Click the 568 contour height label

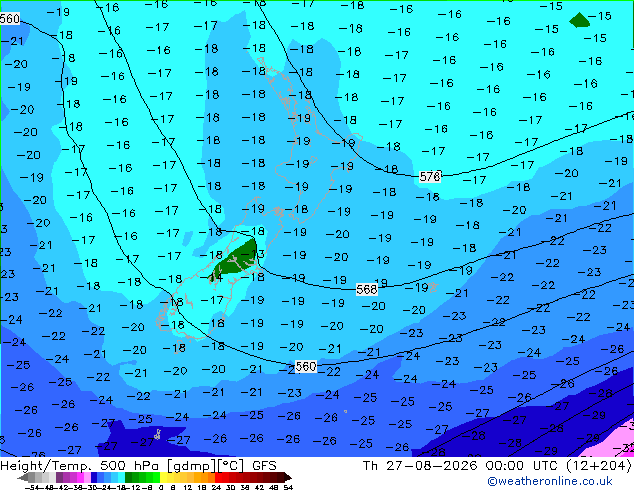click(367, 289)
